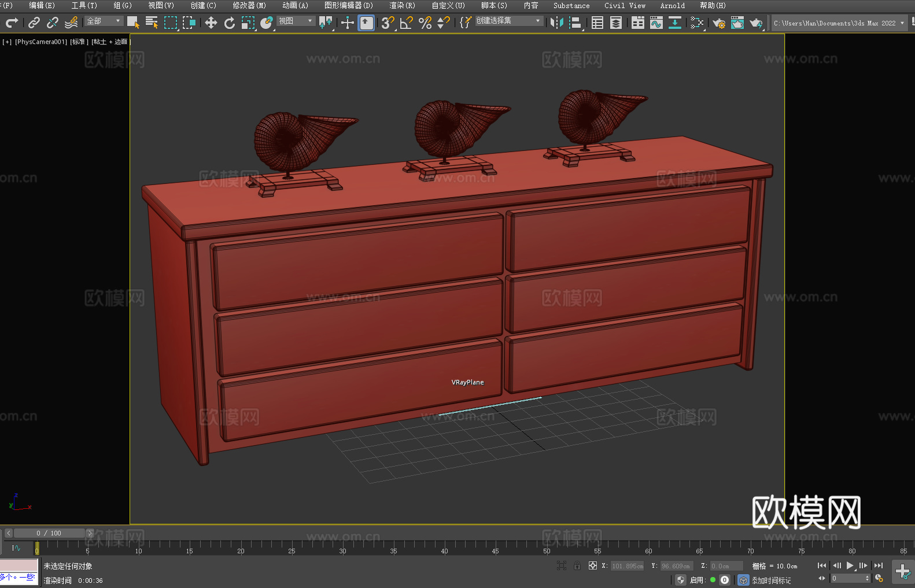Open the Curve Editor
The width and height of the screenshot is (915, 588).
pyautogui.click(x=656, y=23)
